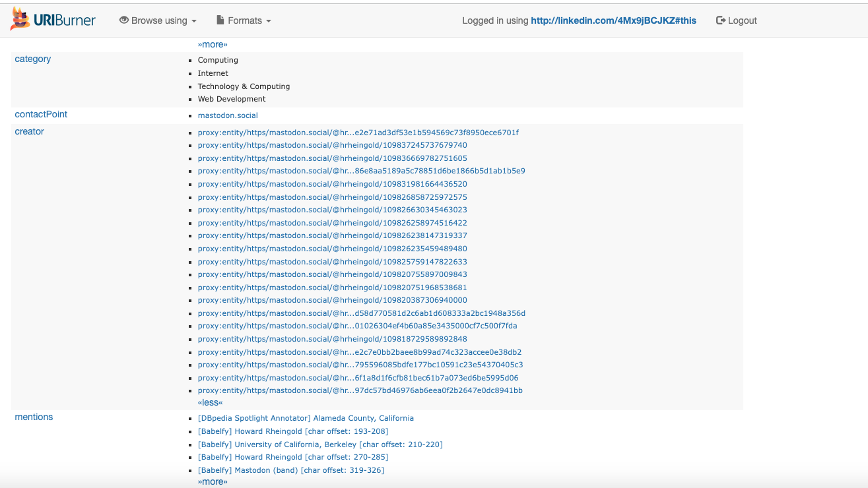The width and height of the screenshot is (868, 488).
Task: Open creator link 109820387306940000
Action: coord(333,300)
